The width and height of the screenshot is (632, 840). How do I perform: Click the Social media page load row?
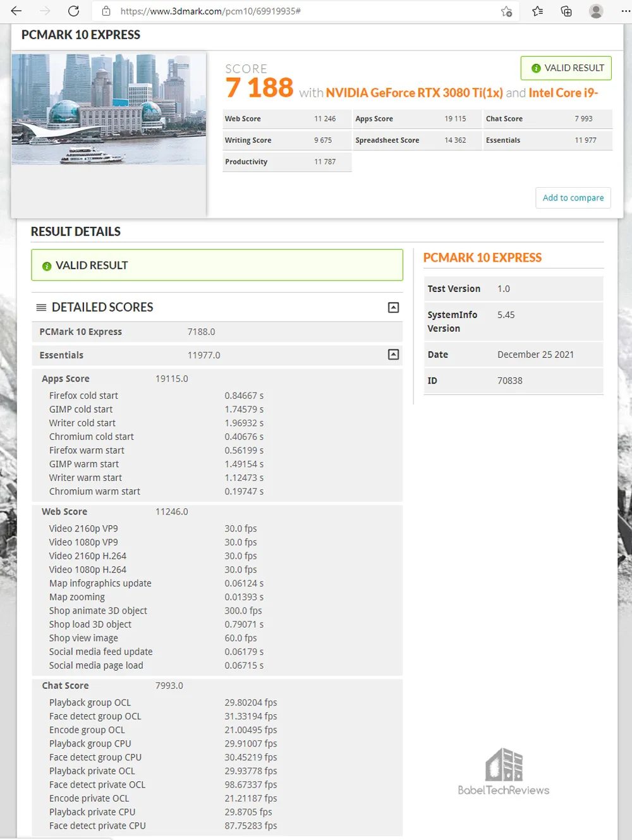[217, 666]
